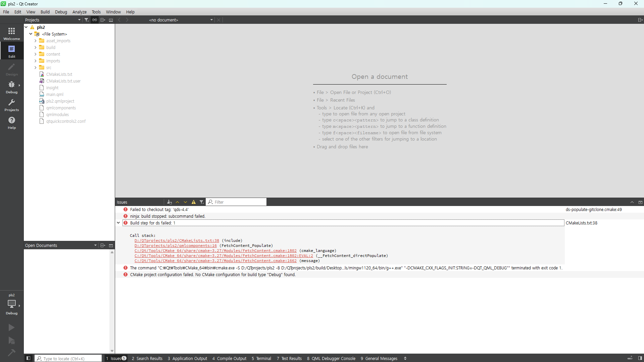This screenshot has width=644, height=362.
Task: Switch to Edit mode
Action: pyautogui.click(x=12, y=51)
